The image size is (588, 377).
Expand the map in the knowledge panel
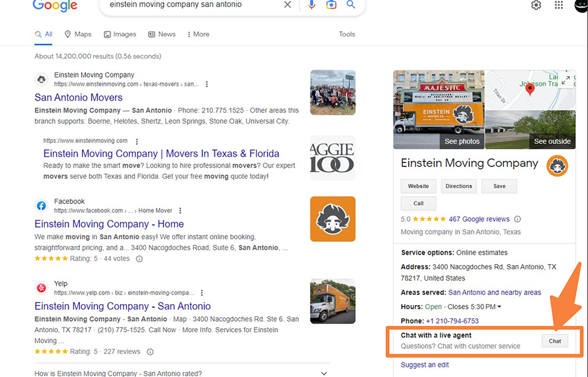click(x=566, y=80)
